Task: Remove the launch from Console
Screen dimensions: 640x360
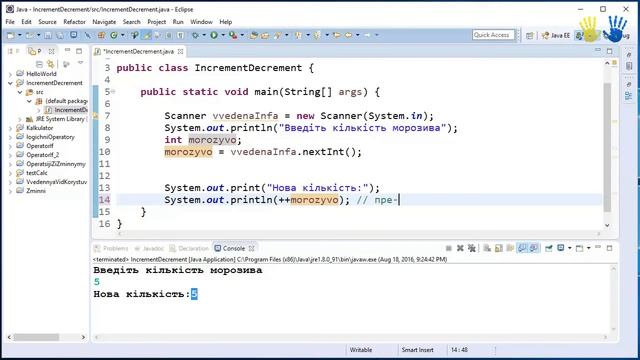Action: point(460,248)
